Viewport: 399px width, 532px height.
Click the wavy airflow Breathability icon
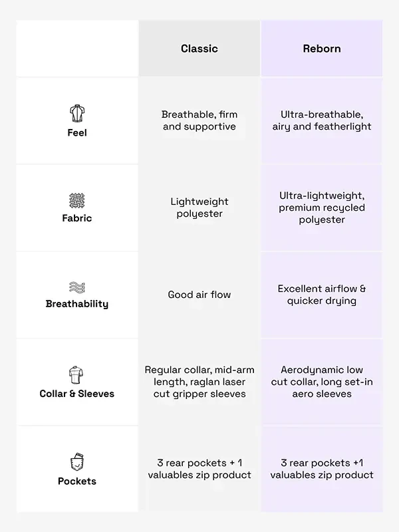pyautogui.click(x=77, y=287)
